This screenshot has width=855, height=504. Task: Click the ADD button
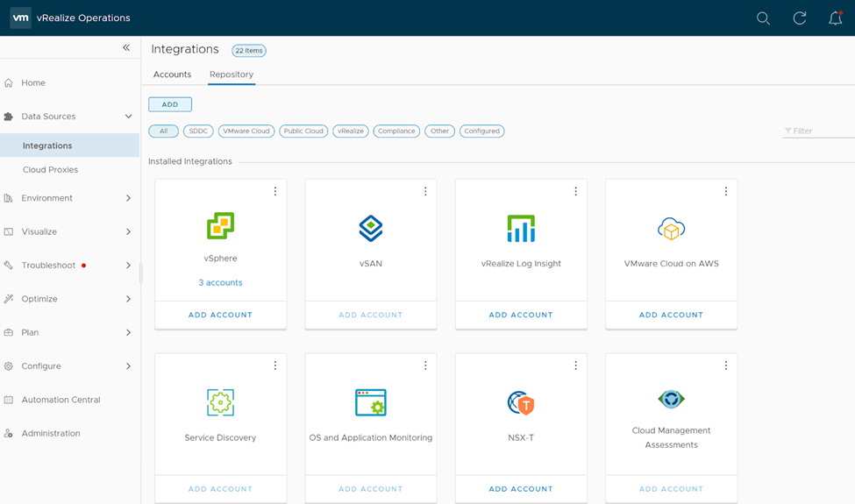pos(170,104)
